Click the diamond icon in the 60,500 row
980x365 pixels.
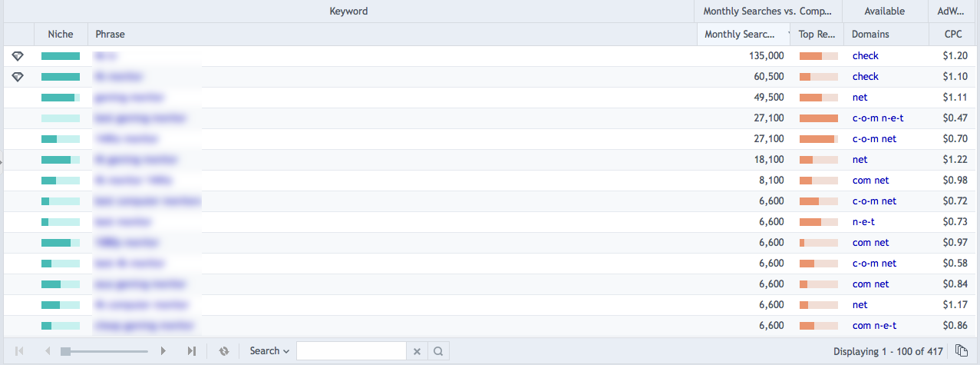(x=18, y=77)
